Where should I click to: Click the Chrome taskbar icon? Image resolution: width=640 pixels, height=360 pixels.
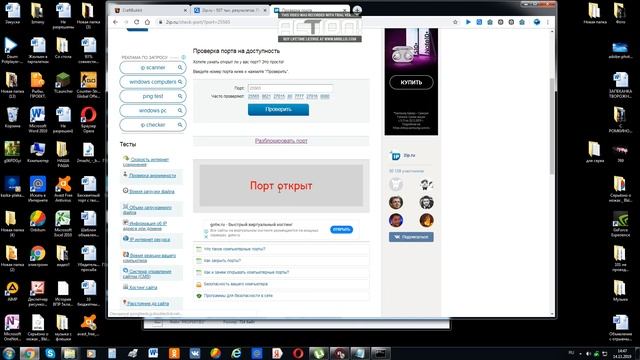click(29, 353)
